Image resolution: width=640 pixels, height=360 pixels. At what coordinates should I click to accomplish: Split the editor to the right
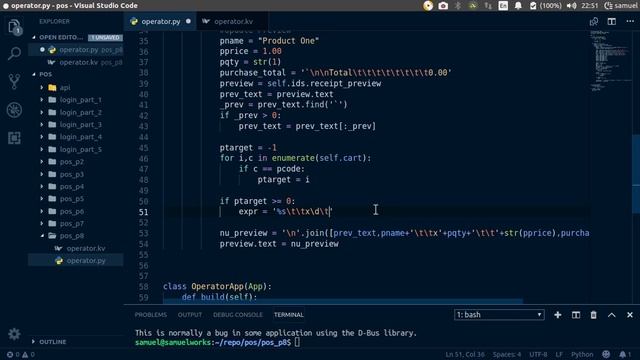(x=611, y=22)
